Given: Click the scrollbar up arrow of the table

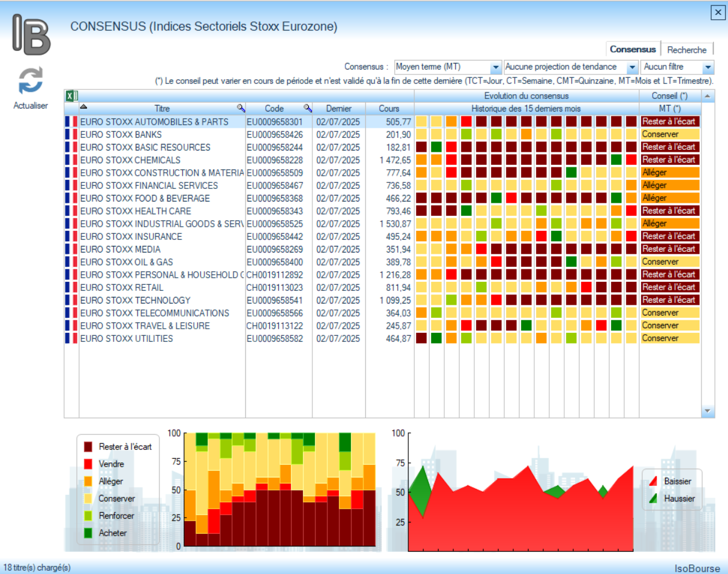Looking at the screenshot, I should (708, 96).
